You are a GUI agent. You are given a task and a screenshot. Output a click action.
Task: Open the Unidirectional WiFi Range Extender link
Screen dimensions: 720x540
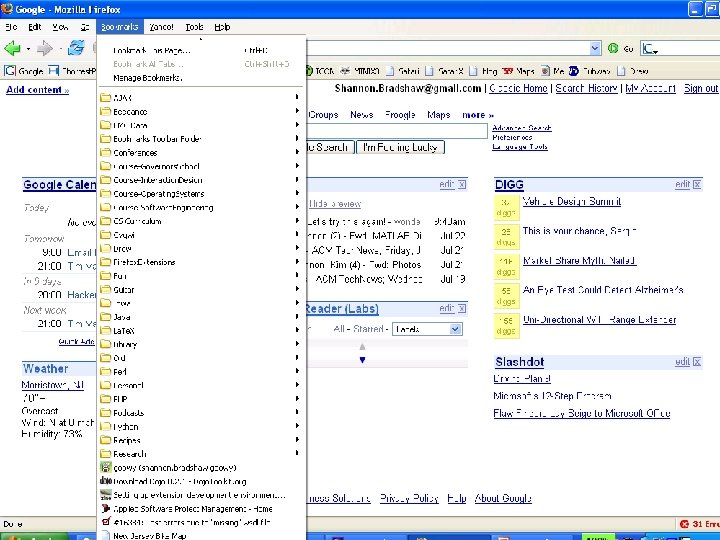click(599, 320)
